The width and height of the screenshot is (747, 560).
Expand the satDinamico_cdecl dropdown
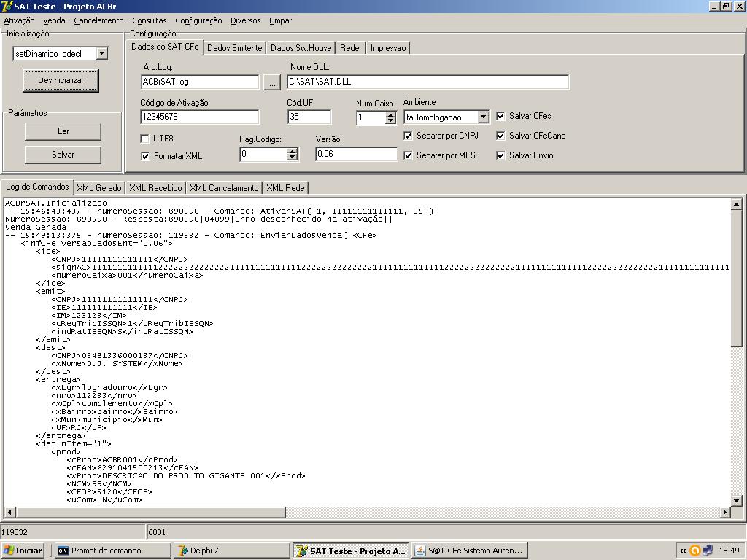(102, 54)
